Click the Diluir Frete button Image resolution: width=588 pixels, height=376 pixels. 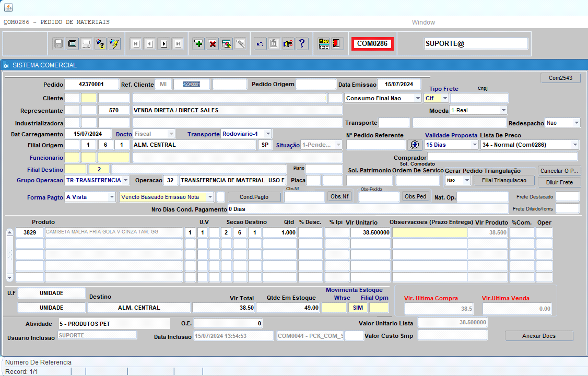(559, 183)
